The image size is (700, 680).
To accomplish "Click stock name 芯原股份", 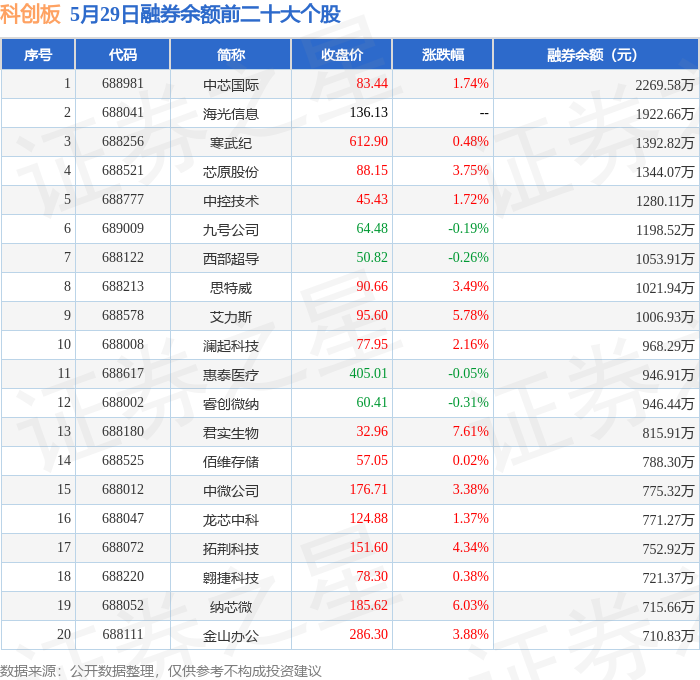I will click(x=231, y=172).
